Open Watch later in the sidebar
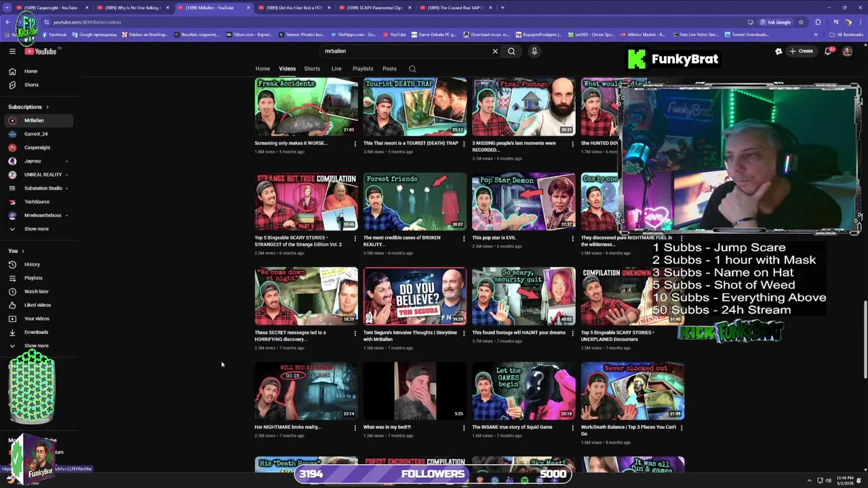Screen dimensions: 868x488 (39, 291)
